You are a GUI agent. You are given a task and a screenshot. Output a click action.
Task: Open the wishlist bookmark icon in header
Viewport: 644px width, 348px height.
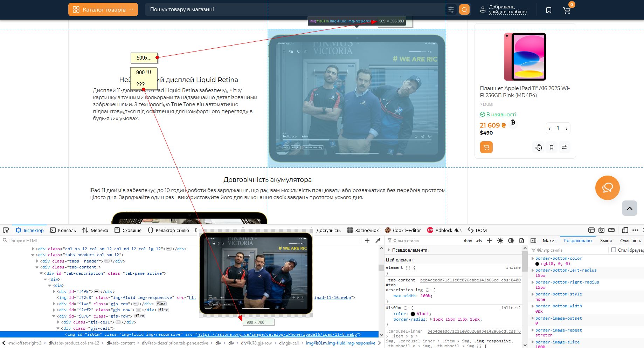coord(549,10)
